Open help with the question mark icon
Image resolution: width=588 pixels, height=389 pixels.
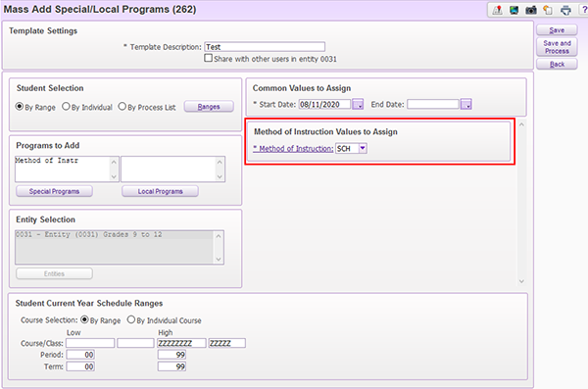click(x=584, y=10)
